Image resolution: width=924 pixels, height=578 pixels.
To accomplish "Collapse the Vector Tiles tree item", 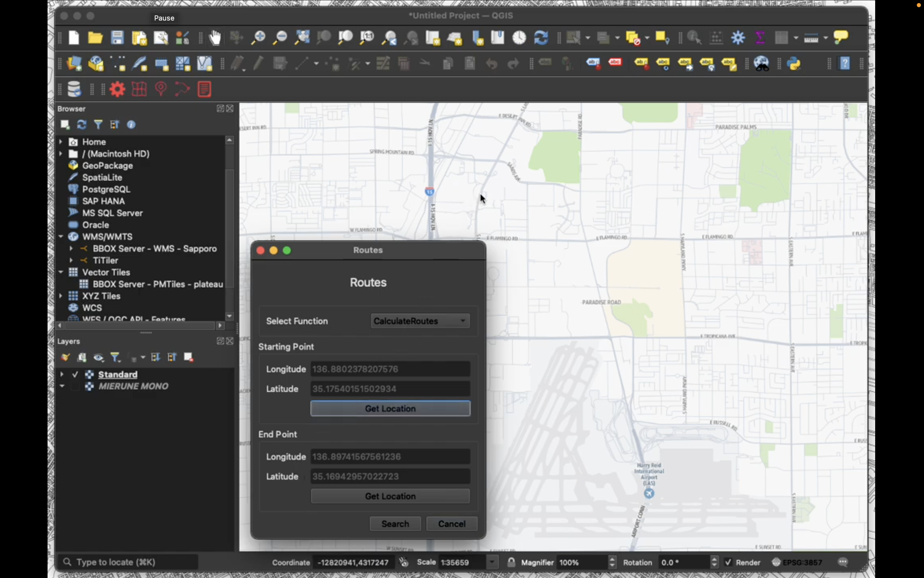I will [61, 272].
